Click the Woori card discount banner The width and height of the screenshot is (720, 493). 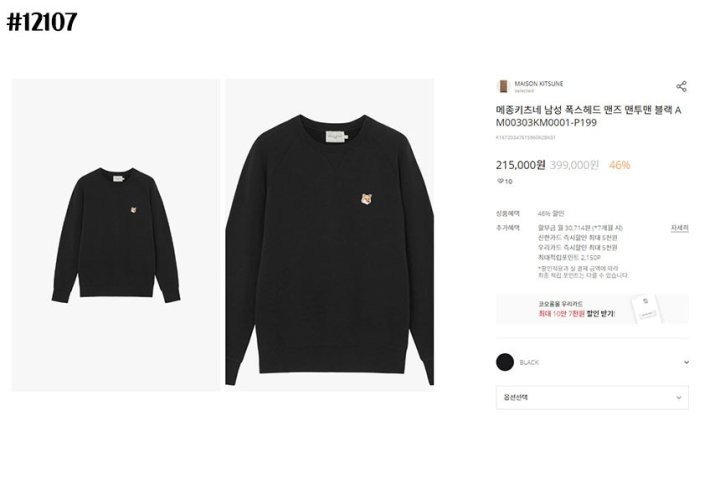pos(592,309)
